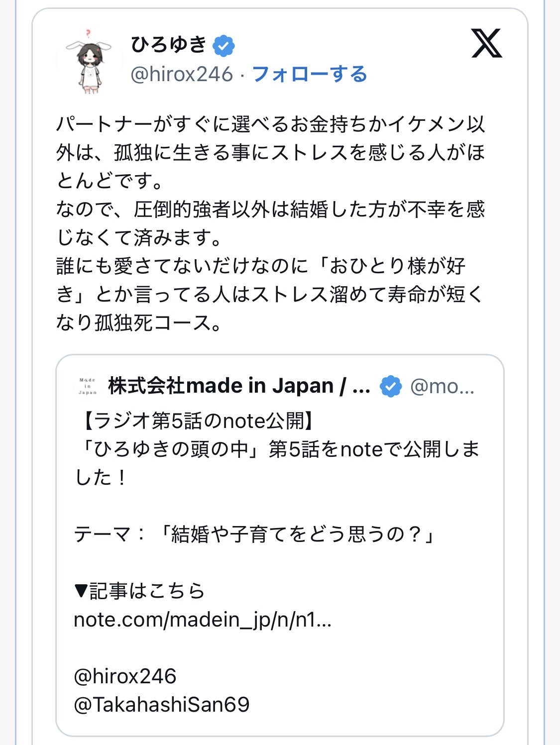Open the note.com/madein_jp article link
Viewport: 560px width, 745px height.
[x=202, y=620]
